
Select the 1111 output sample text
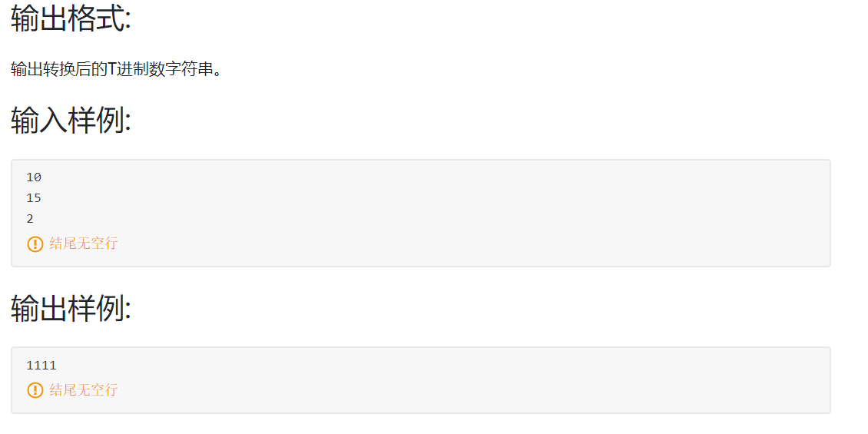tap(41, 366)
